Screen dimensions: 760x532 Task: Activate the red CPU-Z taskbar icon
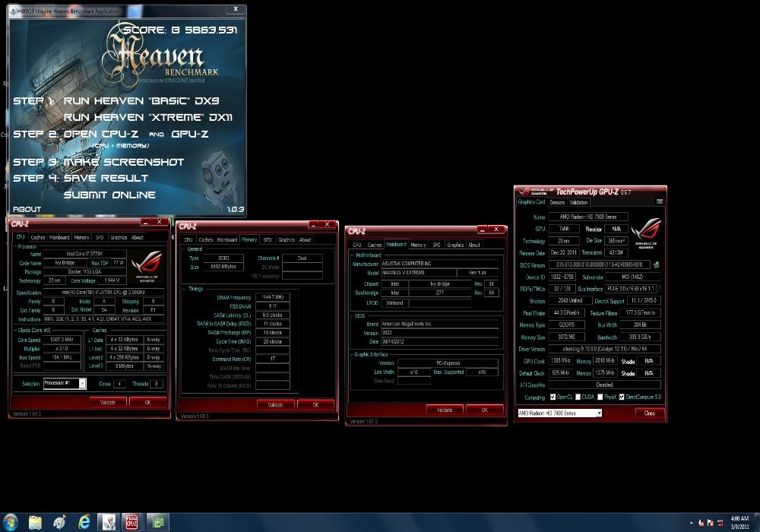pos(131,522)
